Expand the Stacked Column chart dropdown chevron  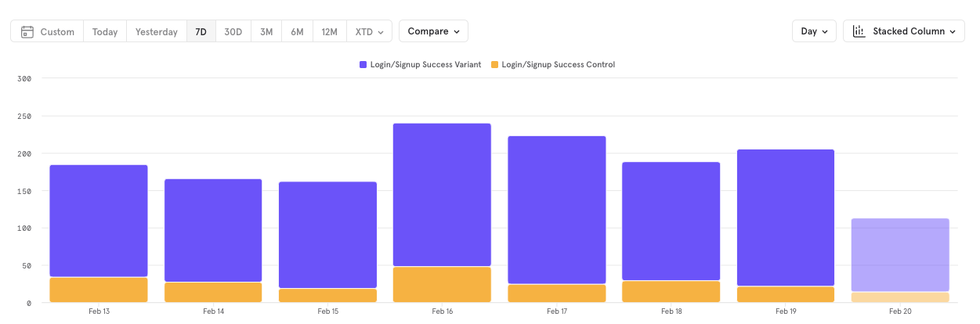click(952, 32)
